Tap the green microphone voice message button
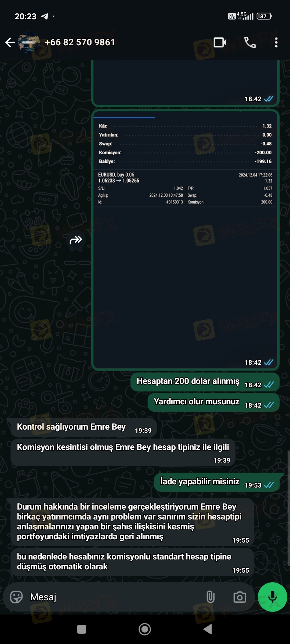Screen dimensions: 290x644 click(x=273, y=597)
